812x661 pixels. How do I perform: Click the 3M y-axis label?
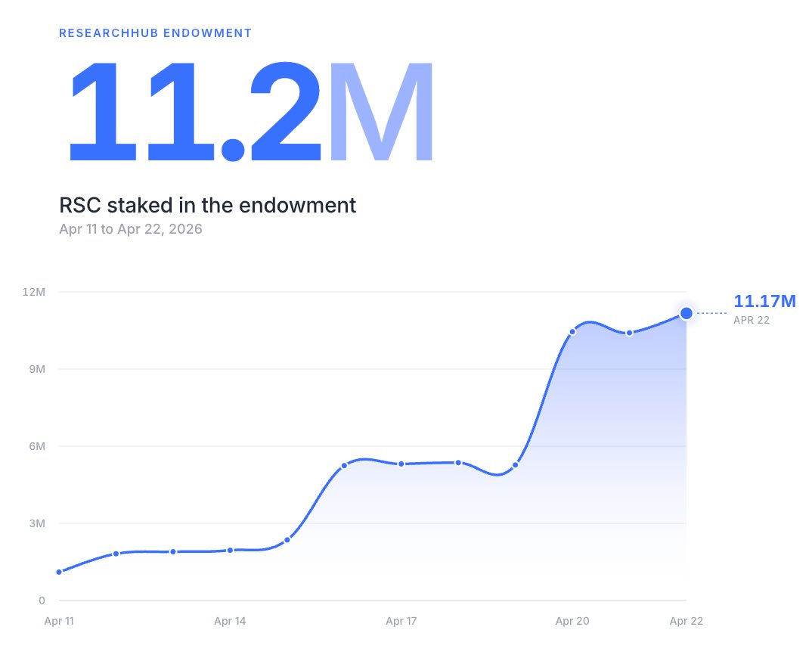[x=37, y=523]
